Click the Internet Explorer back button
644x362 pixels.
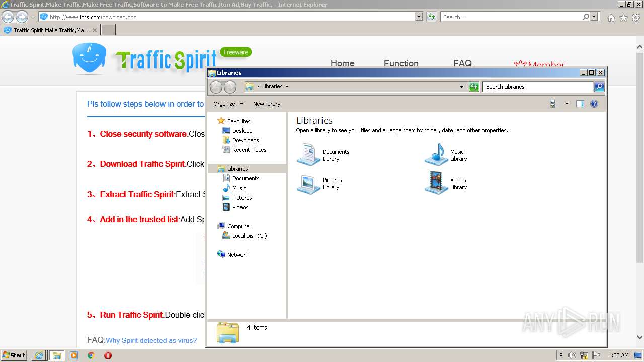click(8, 17)
